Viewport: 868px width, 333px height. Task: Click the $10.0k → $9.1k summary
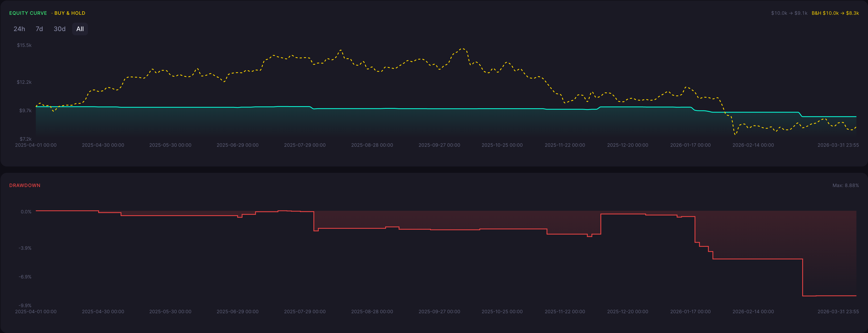click(789, 13)
